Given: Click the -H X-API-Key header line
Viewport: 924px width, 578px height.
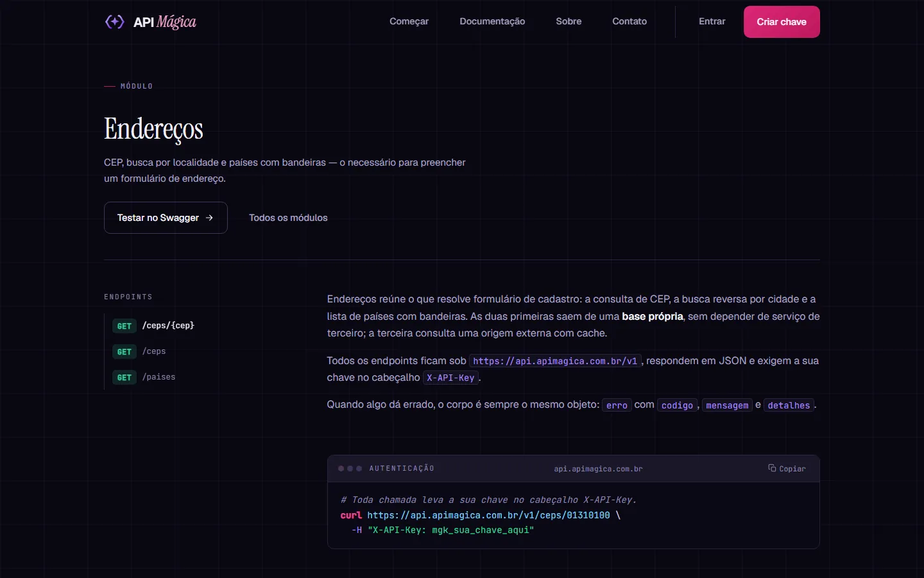Looking at the screenshot, I should 443,530.
